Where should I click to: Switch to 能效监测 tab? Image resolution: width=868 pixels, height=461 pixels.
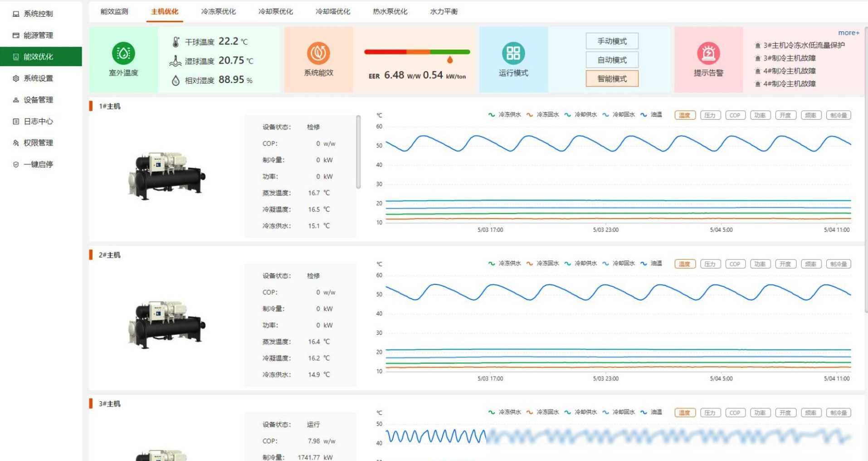(x=114, y=11)
